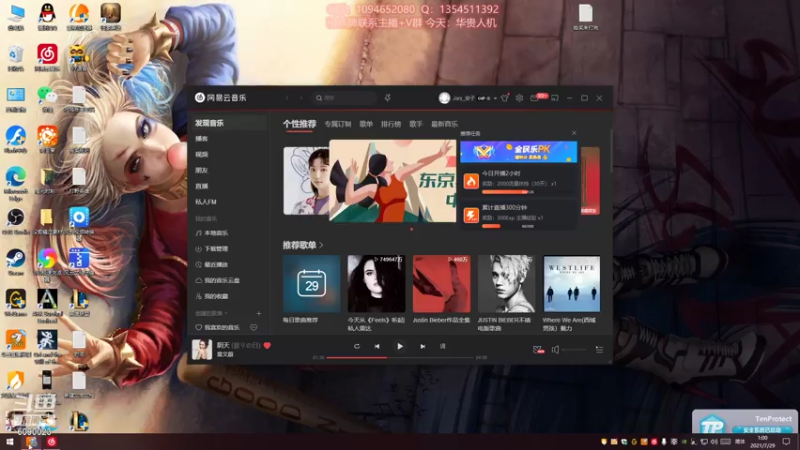
Task: Mute via the volume speaker icon
Action: click(556, 350)
